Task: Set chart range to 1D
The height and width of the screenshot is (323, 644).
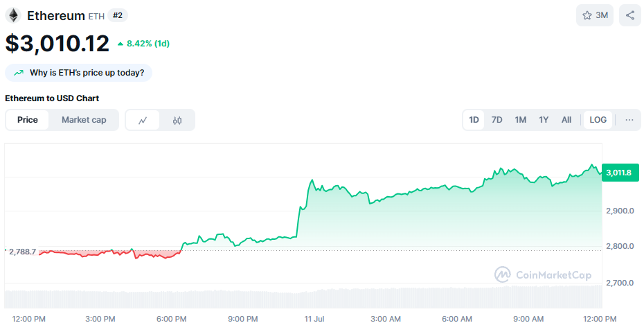Action: tap(474, 120)
